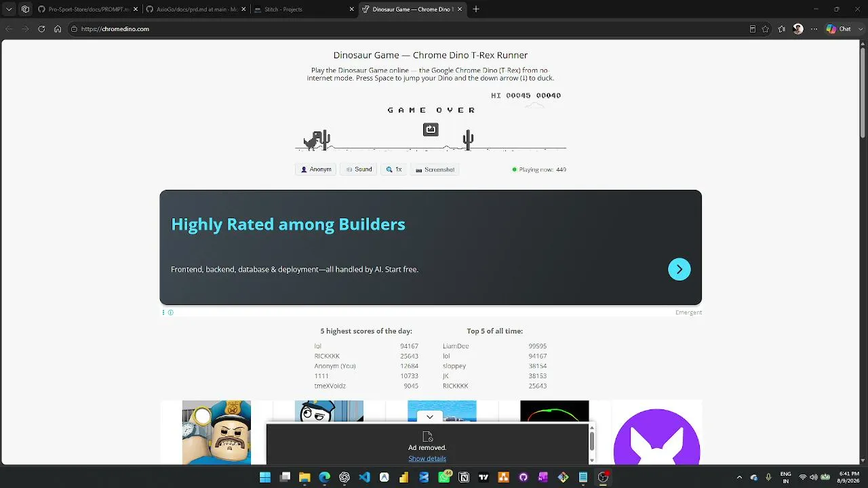868x488 pixels.
Task: Open Copilot Chat in the toolbar
Action: pos(838,29)
